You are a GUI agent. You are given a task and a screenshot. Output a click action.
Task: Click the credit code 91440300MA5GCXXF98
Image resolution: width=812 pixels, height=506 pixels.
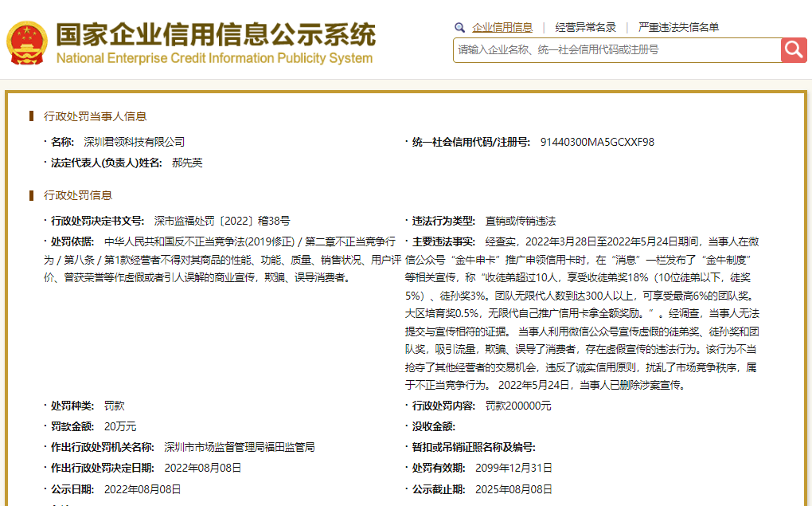(x=597, y=142)
